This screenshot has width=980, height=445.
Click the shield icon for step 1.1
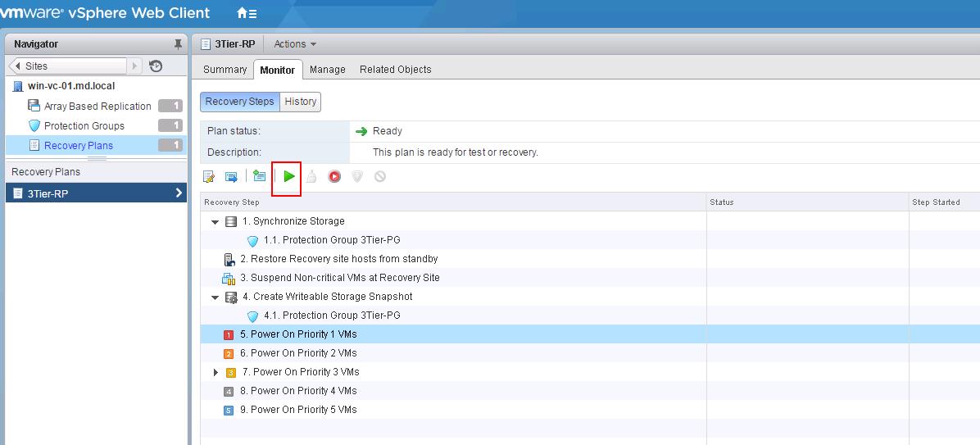pyautogui.click(x=252, y=241)
